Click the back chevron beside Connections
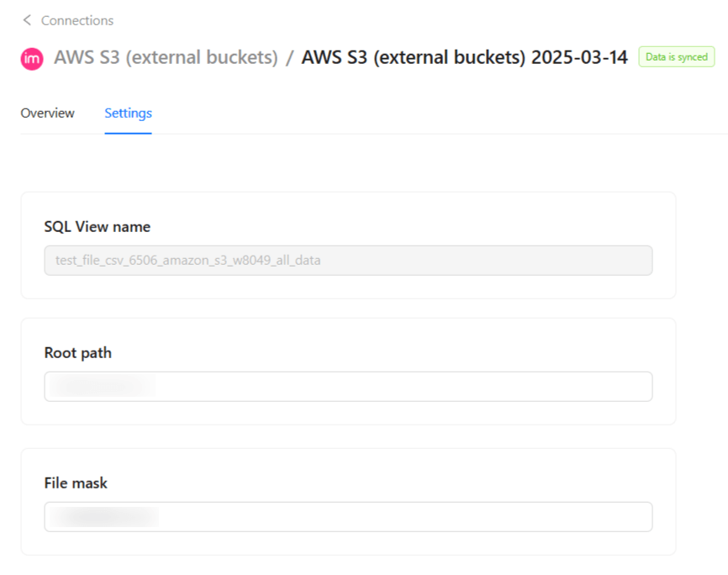Viewport: 728px width, 575px height. click(x=27, y=20)
